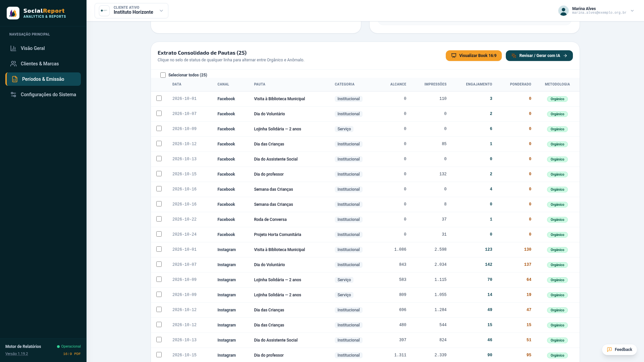Toggle Orgânico status on Facebook 2026-10-15 Dia do professor row

[x=557, y=174]
